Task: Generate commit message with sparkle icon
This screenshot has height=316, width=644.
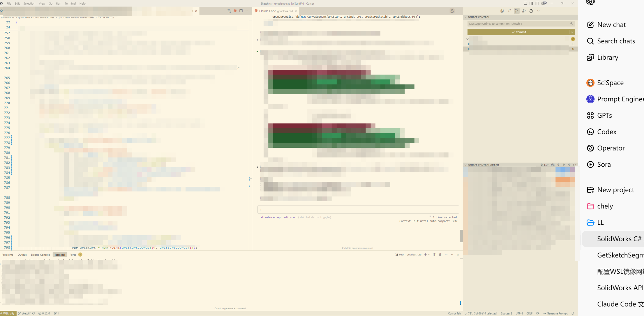Action: [572, 24]
